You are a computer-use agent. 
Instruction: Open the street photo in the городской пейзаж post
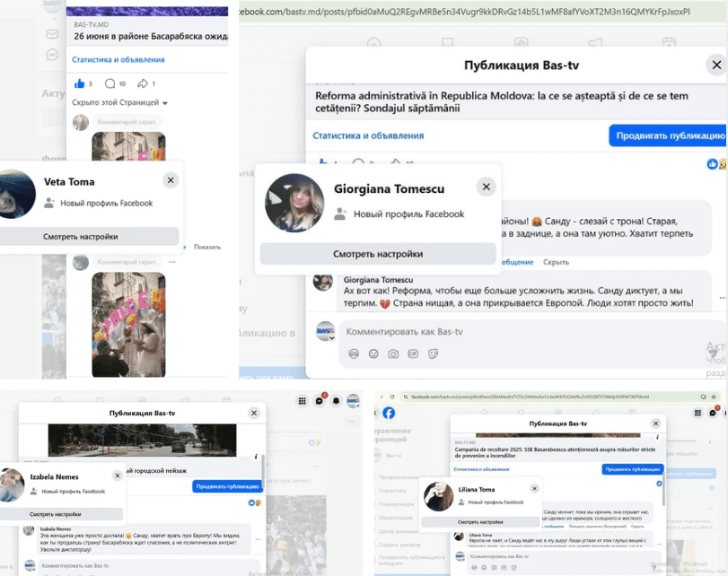[142, 440]
